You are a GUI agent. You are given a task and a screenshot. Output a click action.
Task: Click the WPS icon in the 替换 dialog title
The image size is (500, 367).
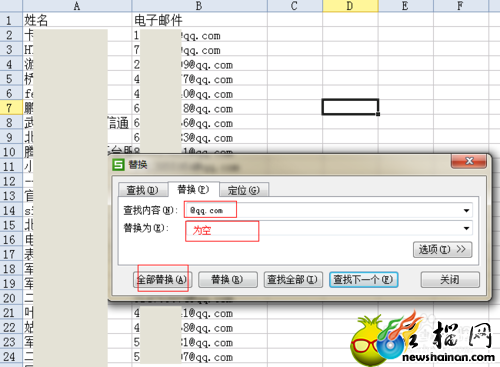click(x=118, y=165)
